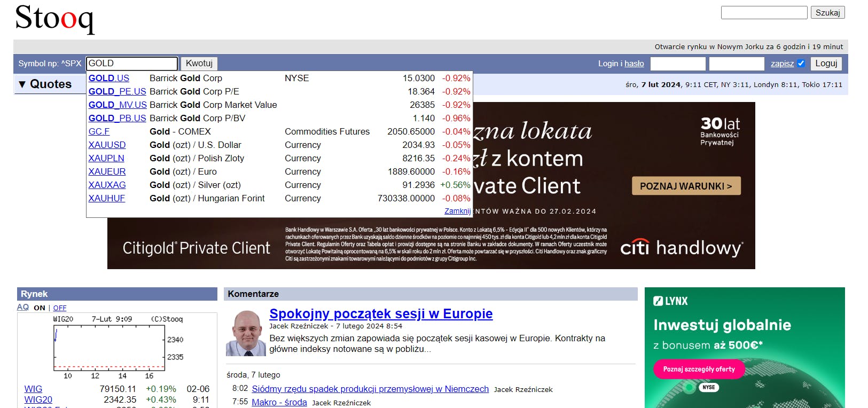Click the 'Barrick Gold Corp Market Value' text
The image size is (868, 408).
213,105
